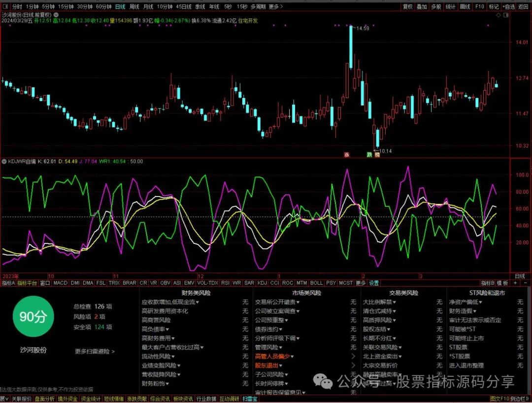Add stock via +自选 button

point(508,6)
